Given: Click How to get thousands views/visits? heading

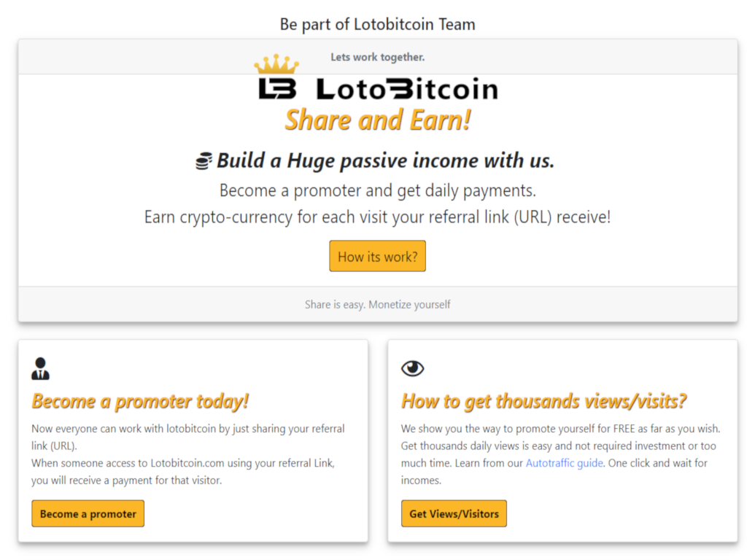Looking at the screenshot, I should click(x=543, y=402).
